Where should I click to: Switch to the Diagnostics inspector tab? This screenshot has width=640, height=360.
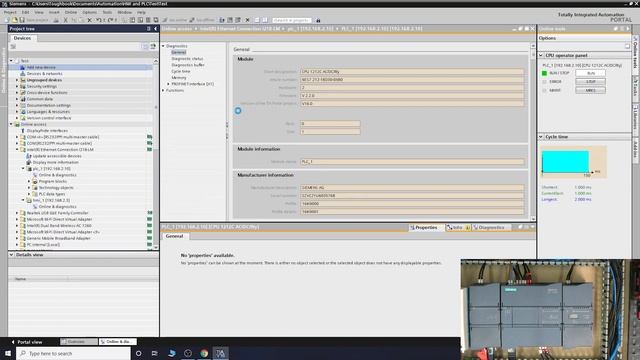(491, 227)
